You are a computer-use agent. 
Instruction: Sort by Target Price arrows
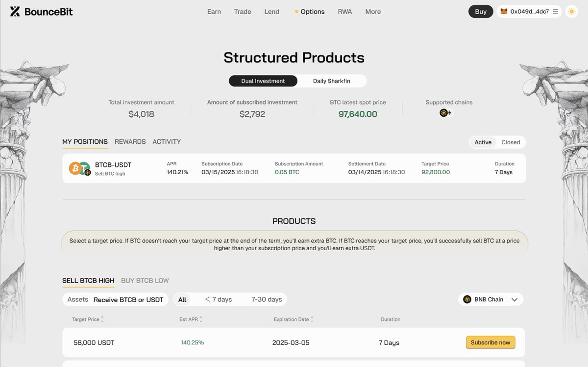click(102, 319)
